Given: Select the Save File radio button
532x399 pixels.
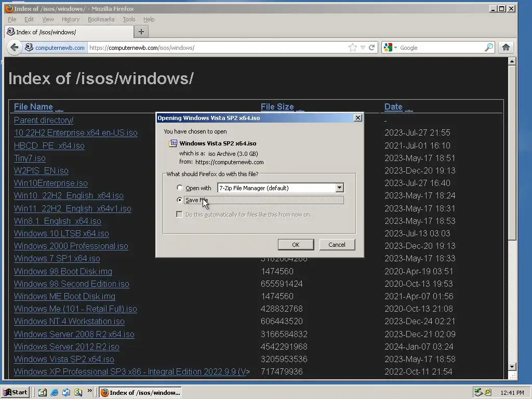Looking at the screenshot, I should [x=179, y=200].
